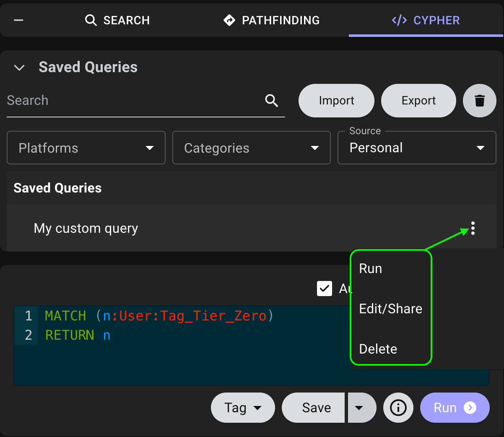The height and width of the screenshot is (437, 504).
Task: Click inside the Cypher query editor
Action: pyautogui.click(x=252, y=346)
